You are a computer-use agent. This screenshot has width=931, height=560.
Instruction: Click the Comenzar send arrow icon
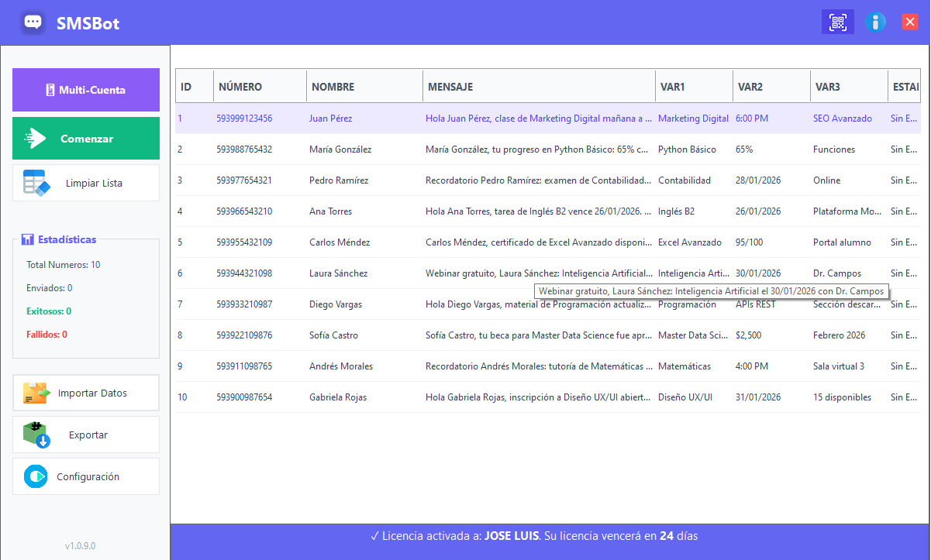36,139
